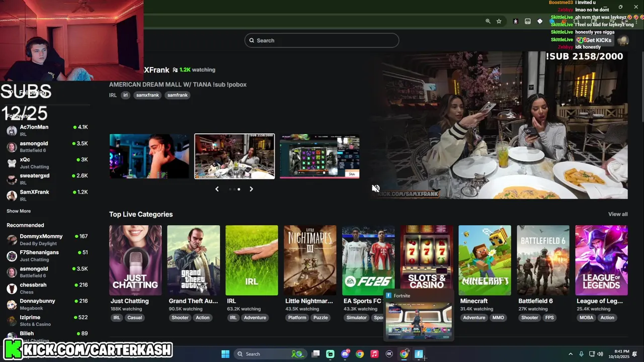Show previous featured stream with left arrow
The image size is (644, 362).
point(217,189)
